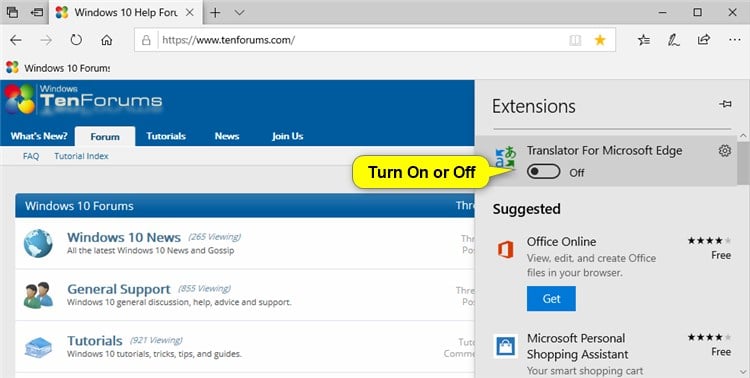The height and width of the screenshot is (378, 750).
Task: Click the Suggested heading
Action: point(527,209)
